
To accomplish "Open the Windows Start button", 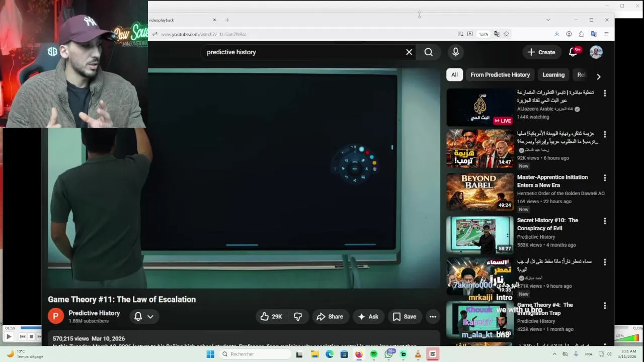I will 210,354.
